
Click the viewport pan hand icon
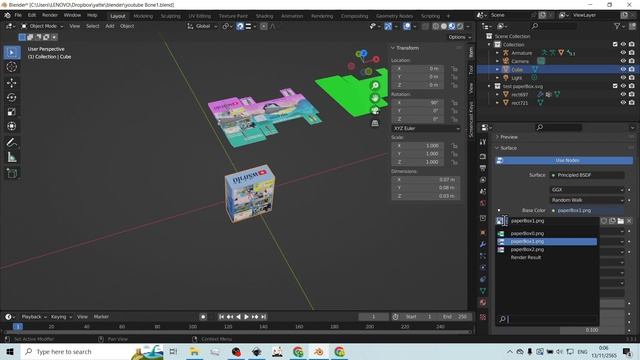pos(375,98)
